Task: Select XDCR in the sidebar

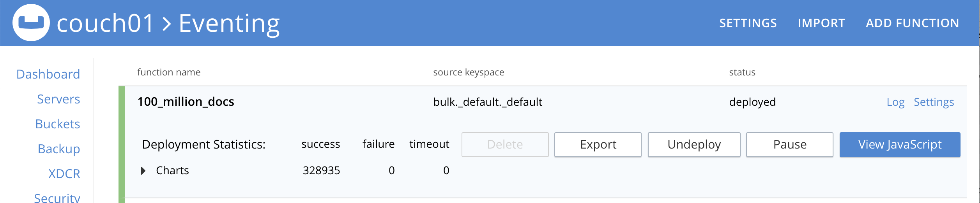Action: coord(64,173)
